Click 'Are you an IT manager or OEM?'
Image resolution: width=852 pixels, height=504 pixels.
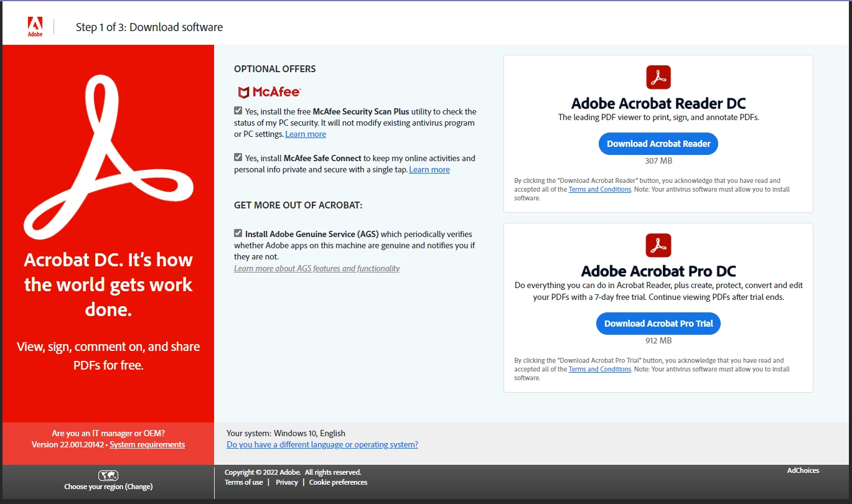pyautogui.click(x=108, y=434)
